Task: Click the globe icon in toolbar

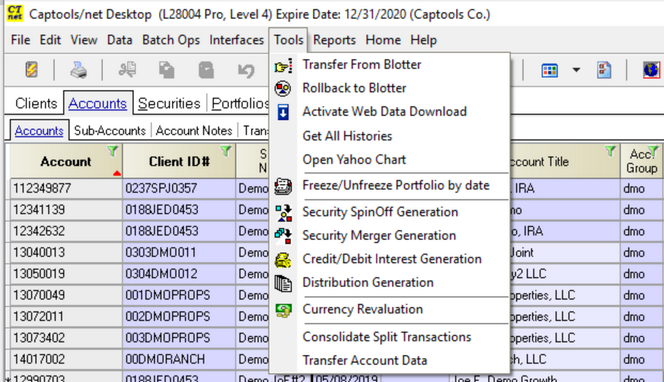Action: (x=651, y=70)
